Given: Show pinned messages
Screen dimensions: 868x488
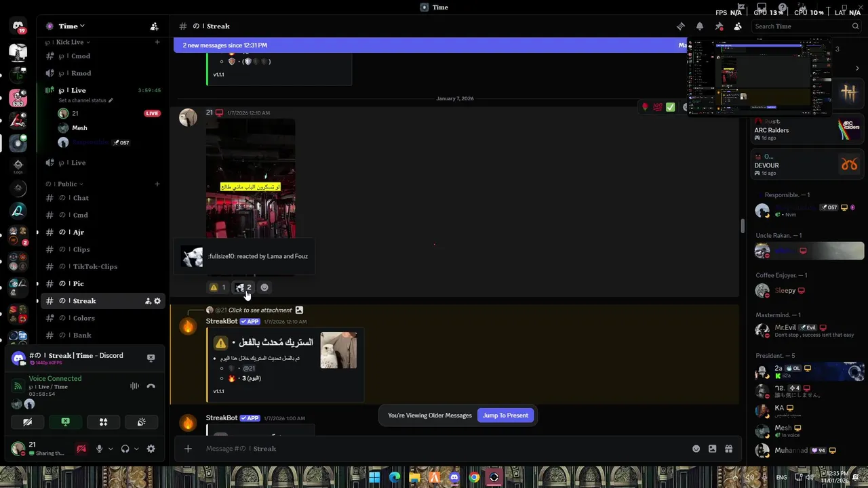Looking at the screenshot, I should [719, 26].
